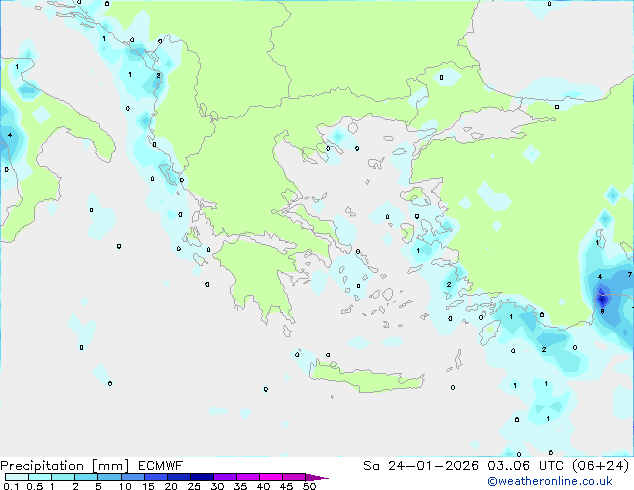Click the legend's above-50 arrow tip
The image size is (634, 490).
(317, 478)
